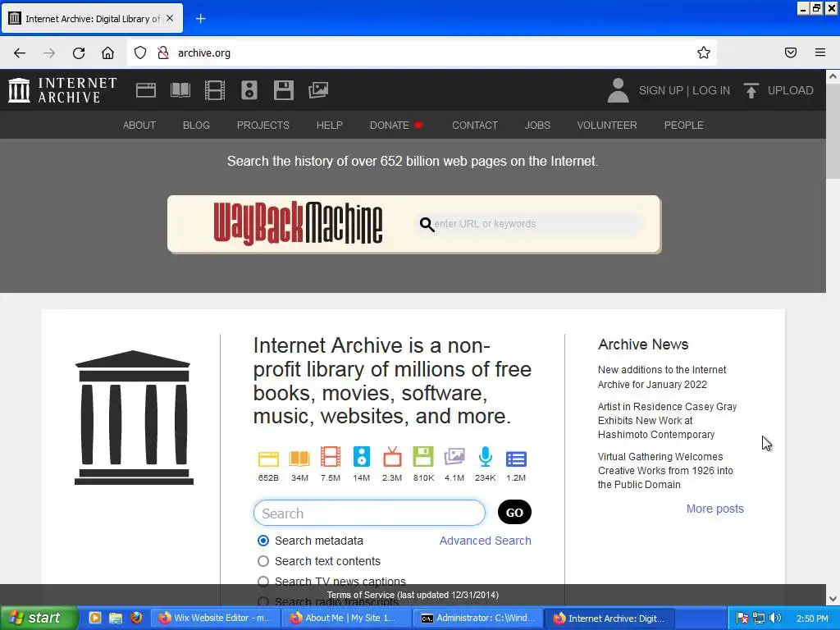Select the Search metadata radio button
Viewport: 840px width, 630px height.
click(x=263, y=541)
